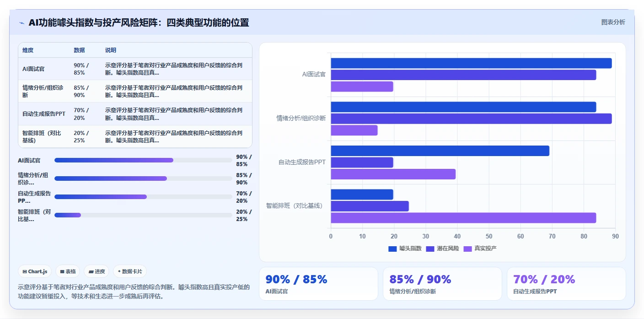
Task: Open the 85% / 90% 情绪分析 data card
Action: [x=442, y=284]
